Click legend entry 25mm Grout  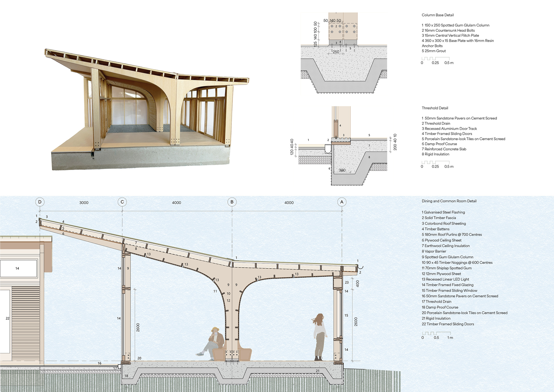coord(434,51)
